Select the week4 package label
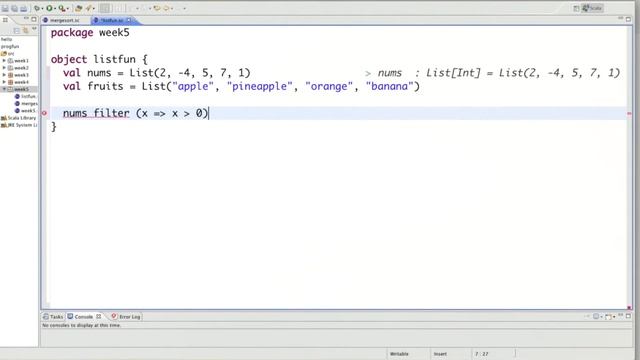 (x=21, y=82)
